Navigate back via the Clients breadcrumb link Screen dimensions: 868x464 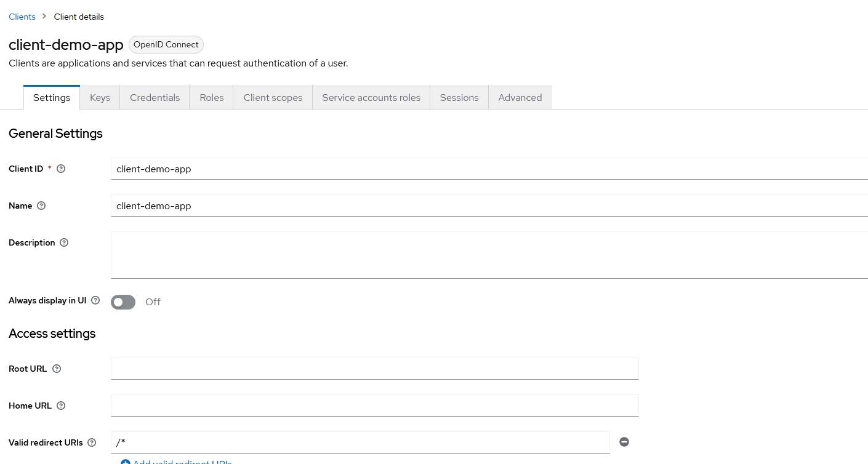22,17
